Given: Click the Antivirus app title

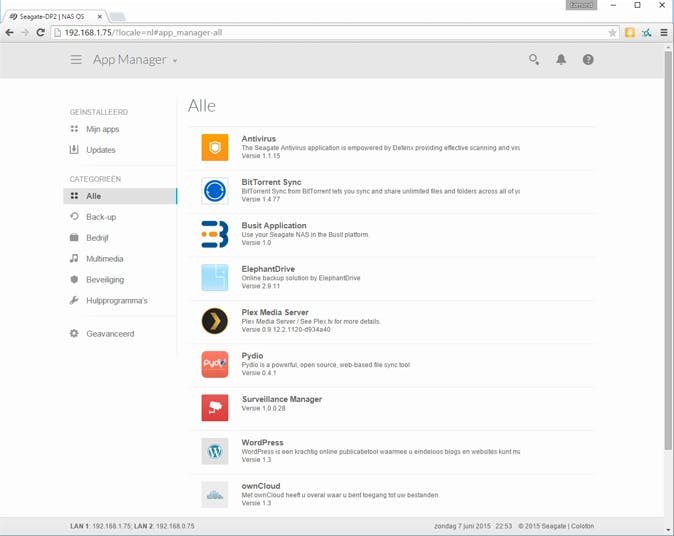Looking at the screenshot, I should coord(258,138).
